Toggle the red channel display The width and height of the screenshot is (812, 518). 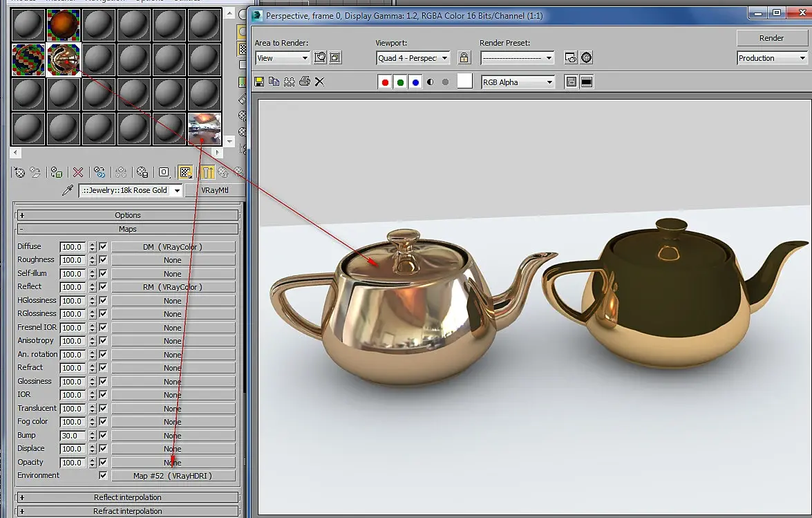[x=385, y=82]
